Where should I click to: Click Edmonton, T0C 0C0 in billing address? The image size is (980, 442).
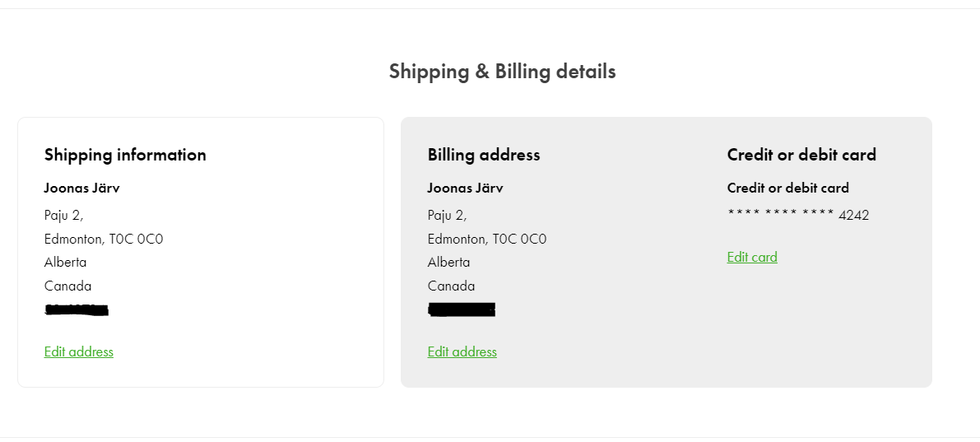point(487,239)
